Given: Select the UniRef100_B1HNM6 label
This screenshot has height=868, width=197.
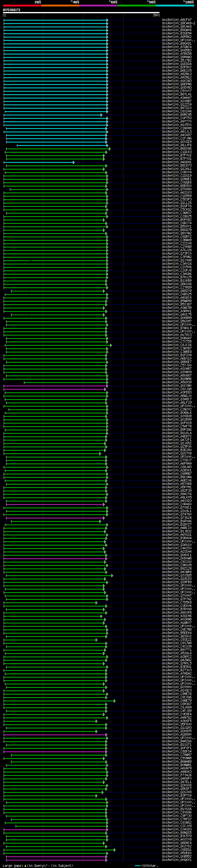Looking at the screenshot, I should click(x=177, y=379).
